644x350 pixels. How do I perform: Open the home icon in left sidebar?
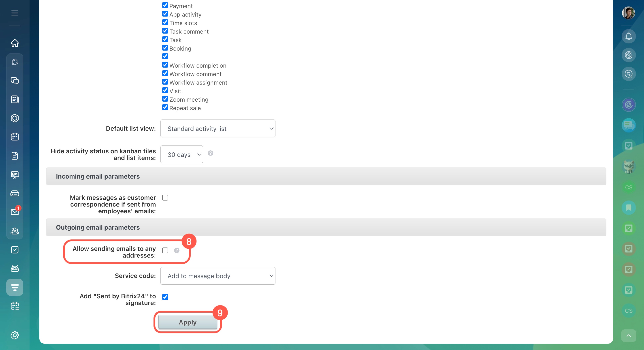tap(15, 43)
